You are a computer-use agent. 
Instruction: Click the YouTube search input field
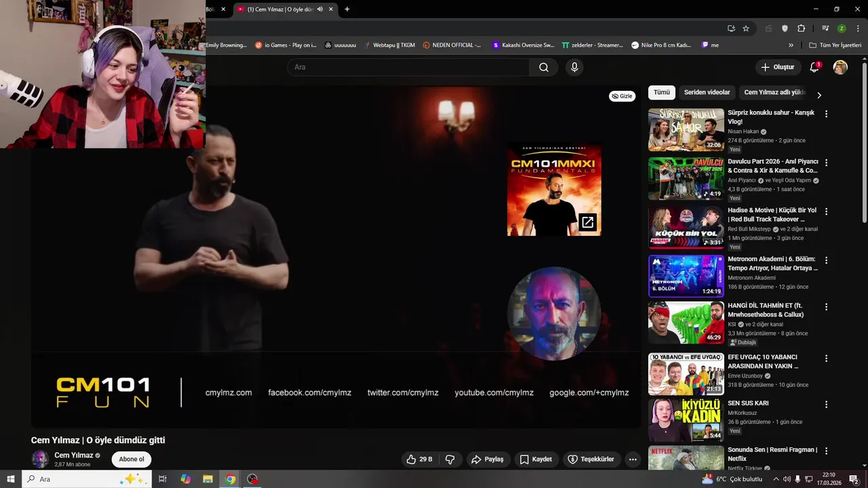pyautogui.click(x=408, y=67)
